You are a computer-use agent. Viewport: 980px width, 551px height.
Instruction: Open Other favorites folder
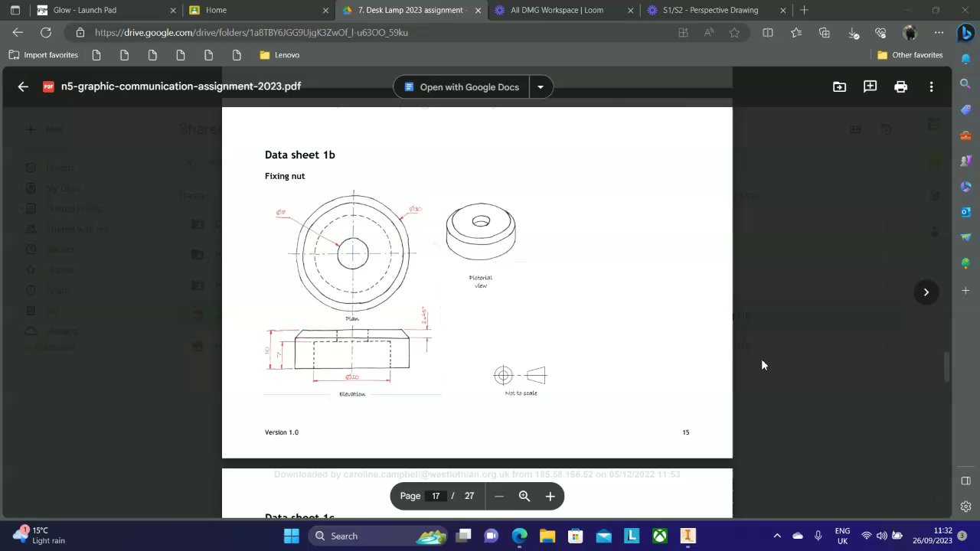click(x=910, y=55)
